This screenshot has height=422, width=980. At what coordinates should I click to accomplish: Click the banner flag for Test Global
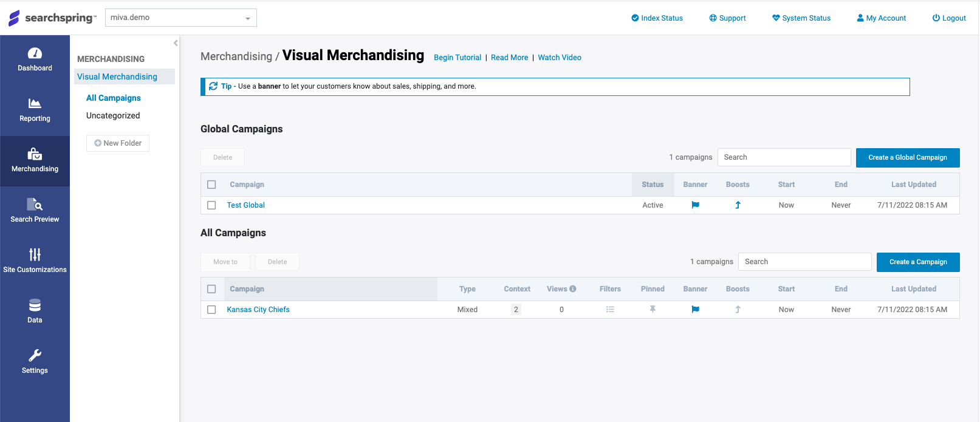[x=695, y=205]
